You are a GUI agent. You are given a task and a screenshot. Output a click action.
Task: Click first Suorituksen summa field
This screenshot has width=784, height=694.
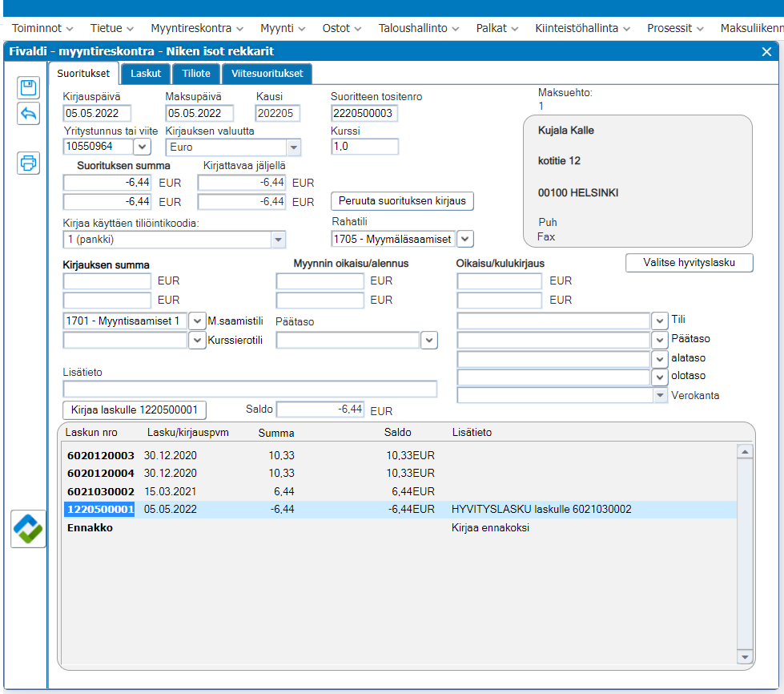tap(107, 183)
